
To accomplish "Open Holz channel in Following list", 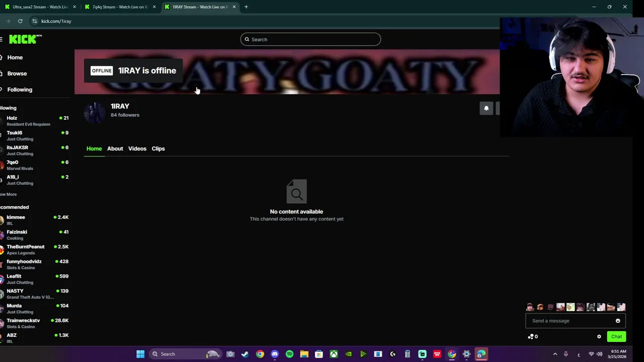I will point(35,121).
